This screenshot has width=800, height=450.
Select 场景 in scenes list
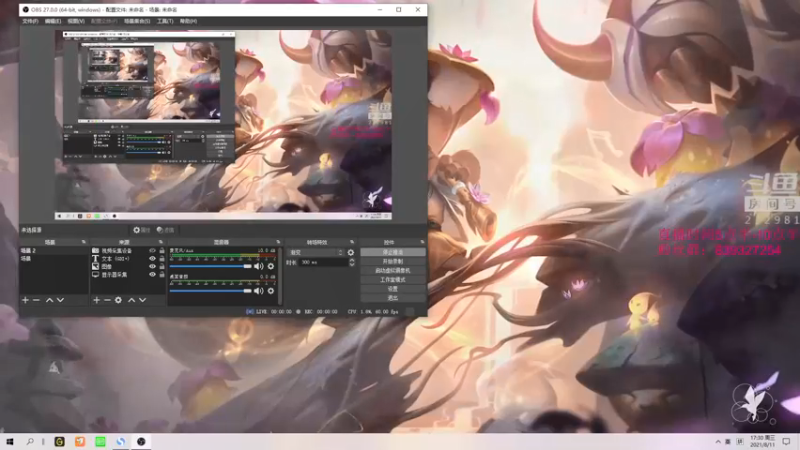[x=54, y=259]
